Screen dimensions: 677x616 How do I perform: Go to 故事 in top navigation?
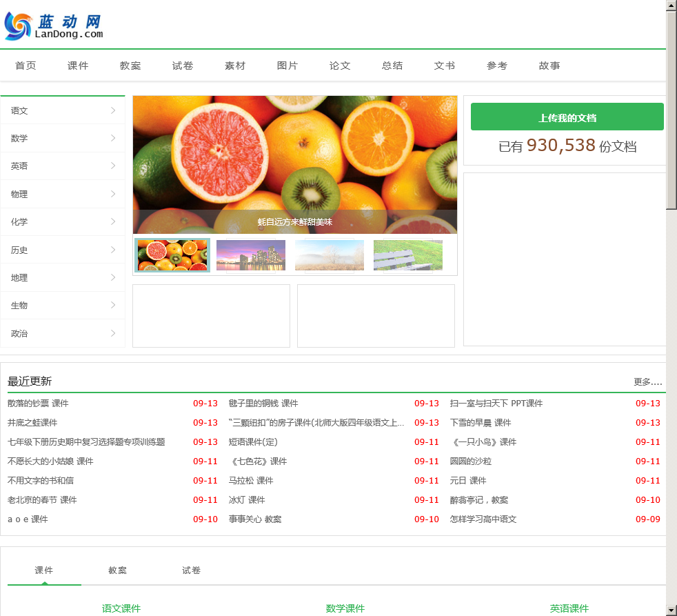click(549, 66)
